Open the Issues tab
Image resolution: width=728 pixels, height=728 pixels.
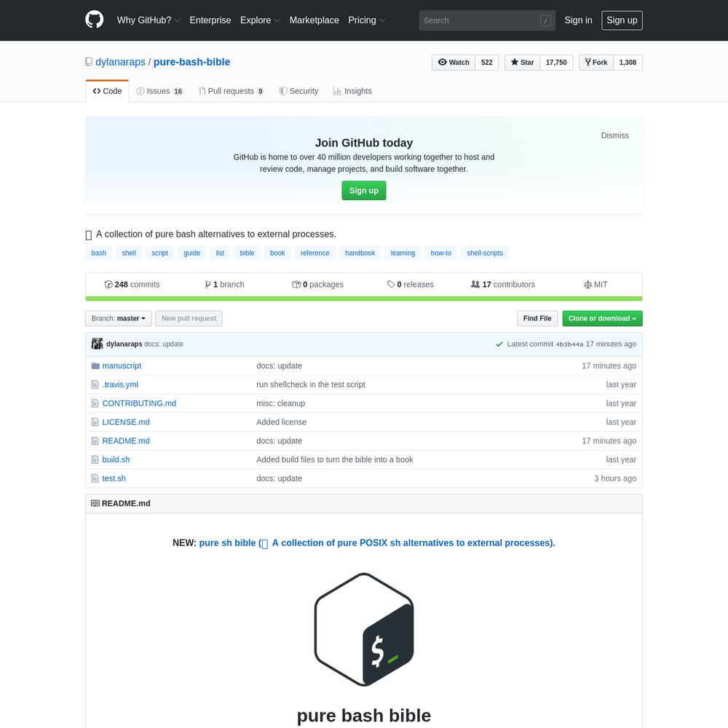pyautogui.click(x=159, y=91)
